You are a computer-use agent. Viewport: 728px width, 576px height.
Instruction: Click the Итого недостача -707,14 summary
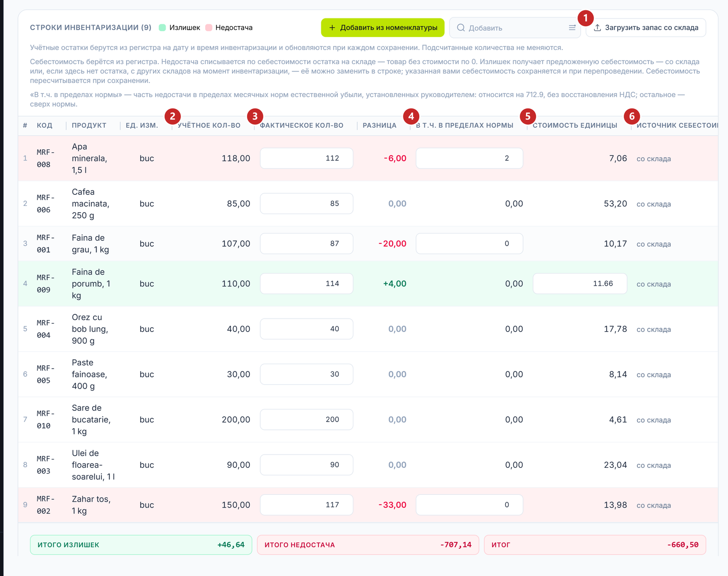pyautogui.click(x=368, y=545)
